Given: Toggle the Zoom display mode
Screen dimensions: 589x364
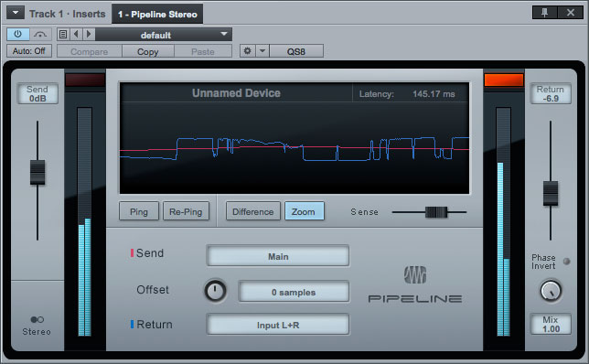Looking at the screenshot, I should click(304, 211).
